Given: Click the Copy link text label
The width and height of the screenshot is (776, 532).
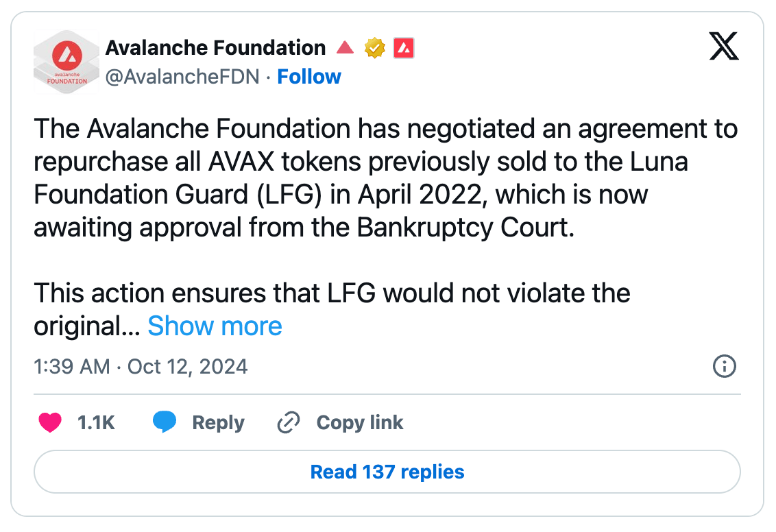Looking at the screenshot, I should 359,423.
